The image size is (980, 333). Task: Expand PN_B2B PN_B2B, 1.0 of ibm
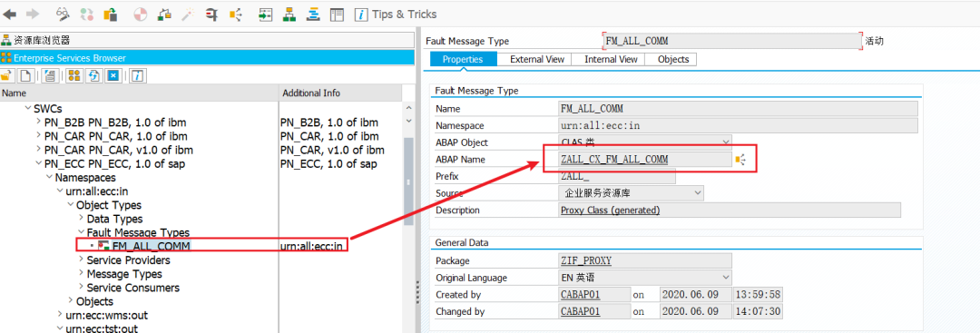click(38, 122)
